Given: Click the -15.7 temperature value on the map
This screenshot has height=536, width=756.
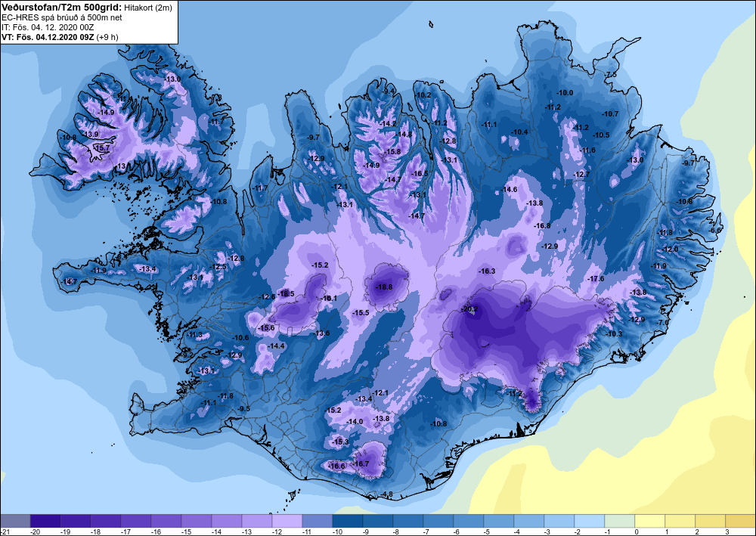Looking at the screenshot, I should tap(102, 148).
